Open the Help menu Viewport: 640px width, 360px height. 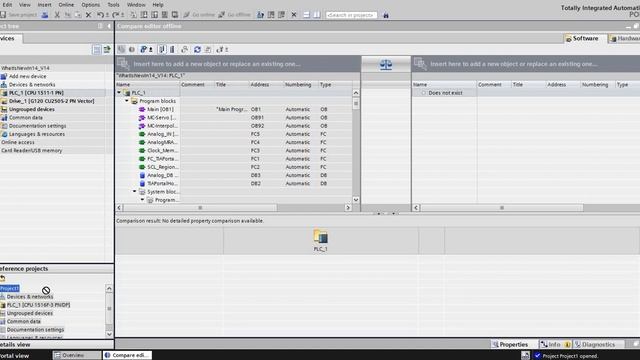pos(158,4)
